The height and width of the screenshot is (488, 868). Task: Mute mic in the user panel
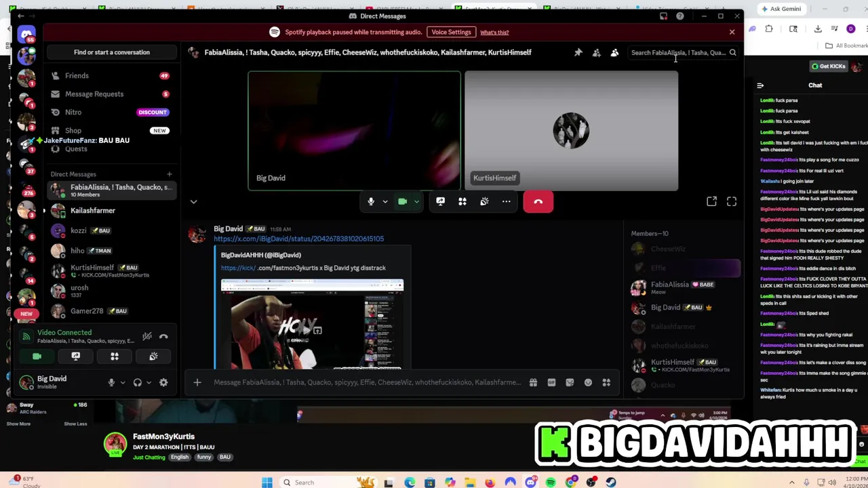(111, 382)
